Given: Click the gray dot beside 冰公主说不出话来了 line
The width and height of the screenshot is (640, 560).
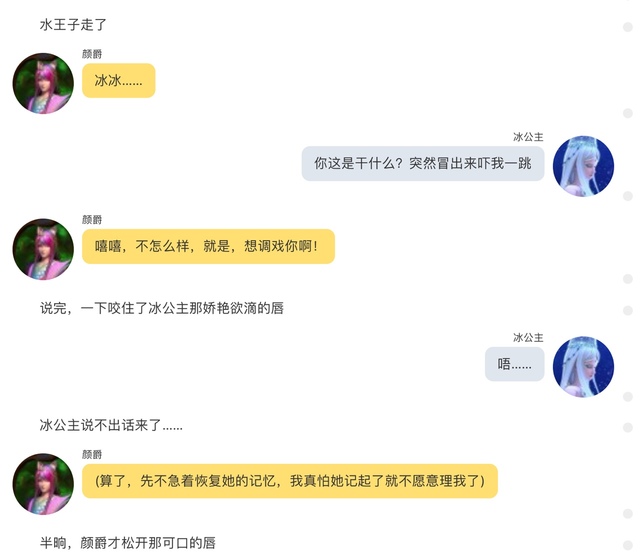Looking at the screenshot, I should click(628, 427).
